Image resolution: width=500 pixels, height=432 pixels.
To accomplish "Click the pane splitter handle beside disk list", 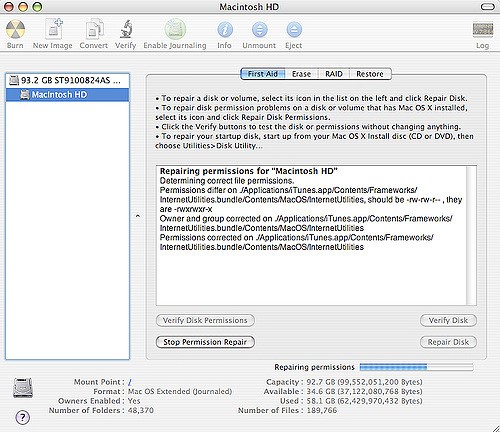I will pyautogui.click(x=138, y=216).
